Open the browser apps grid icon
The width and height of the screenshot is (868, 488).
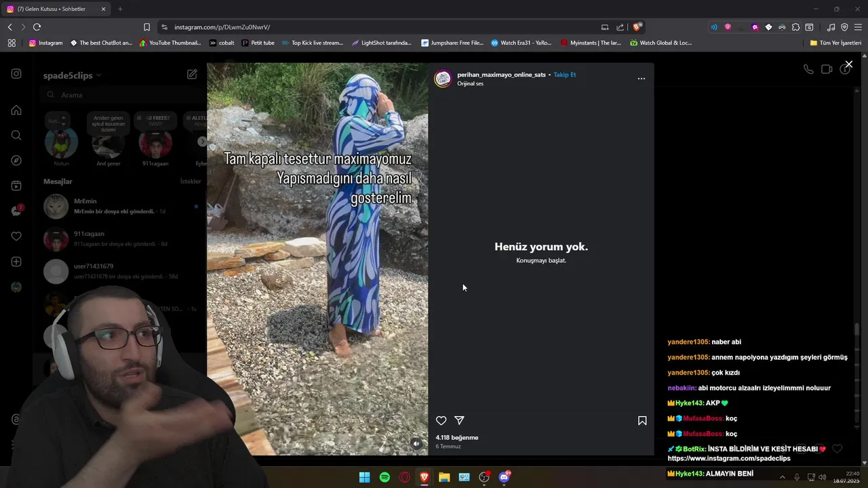(x=12, y=43)
